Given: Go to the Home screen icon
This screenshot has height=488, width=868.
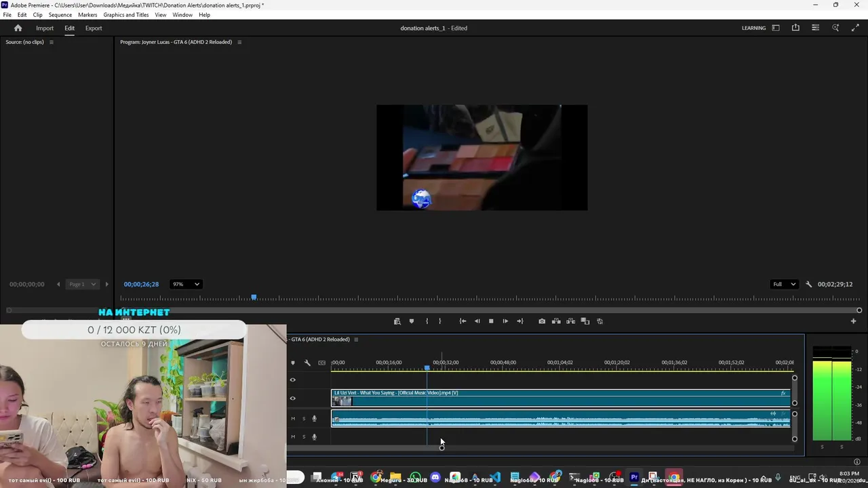Looking at the screenshot, I should 18,28.
